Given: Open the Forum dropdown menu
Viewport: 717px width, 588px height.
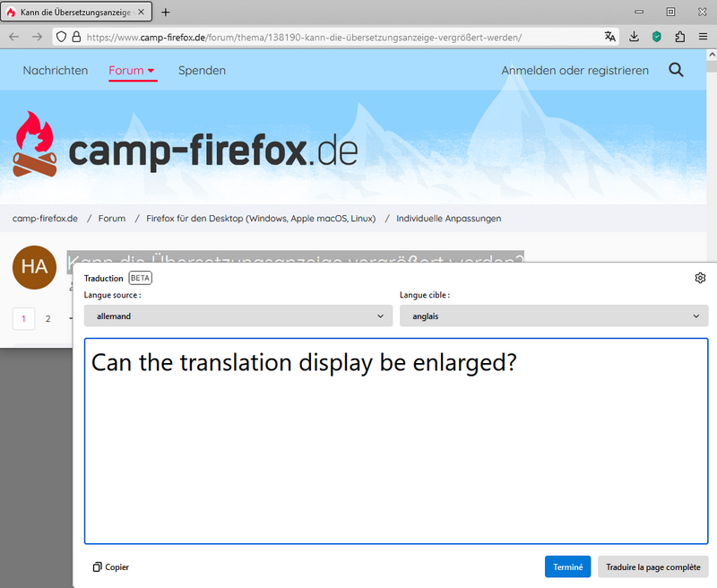Looking at the screenshot, I should tap(132, 70).
